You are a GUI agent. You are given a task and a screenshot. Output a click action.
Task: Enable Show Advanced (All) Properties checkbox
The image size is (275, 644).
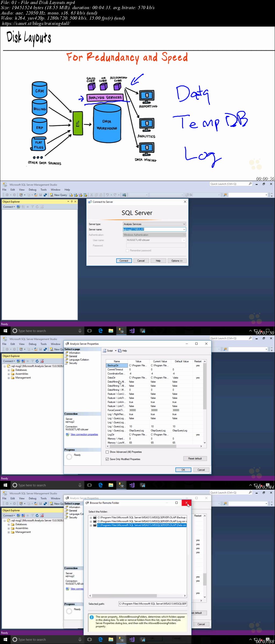pyautogui.click(x=107, y=452)
